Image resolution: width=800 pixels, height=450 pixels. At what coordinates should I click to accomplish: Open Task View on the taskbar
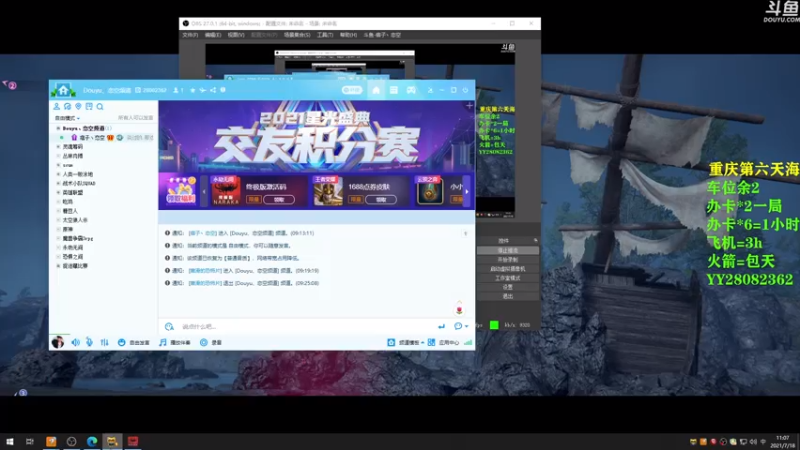(30, 441)
